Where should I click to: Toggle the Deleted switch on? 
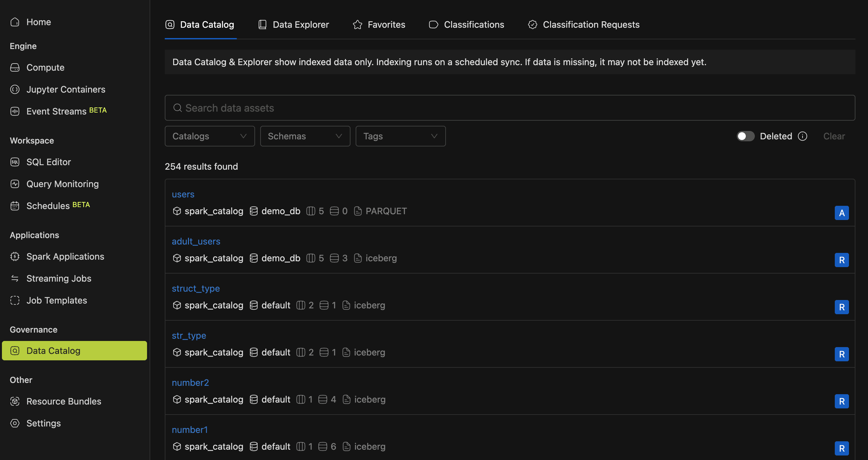pyautogui.click(x=745, y=136)
